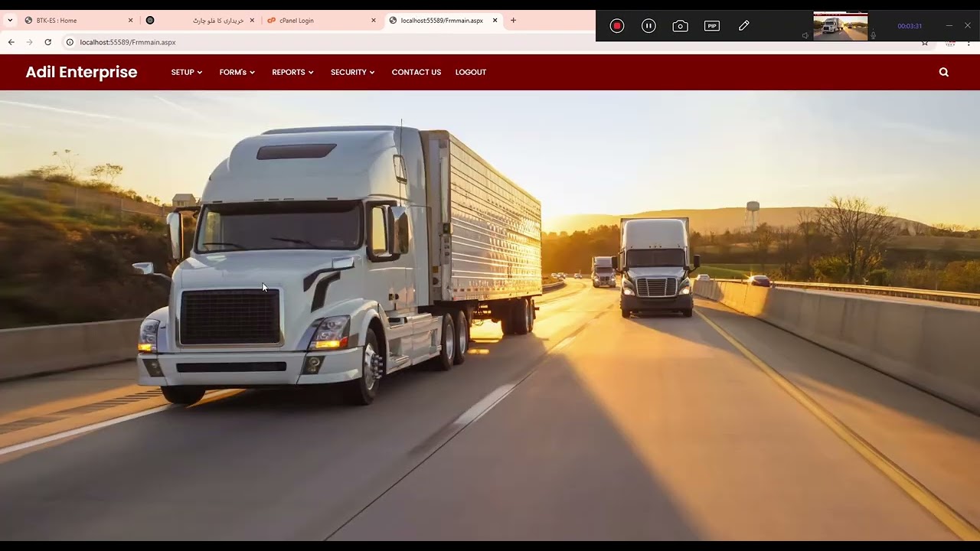Go forward in browser history
This screenshot has width=980, height=551.
coord(29,42)
